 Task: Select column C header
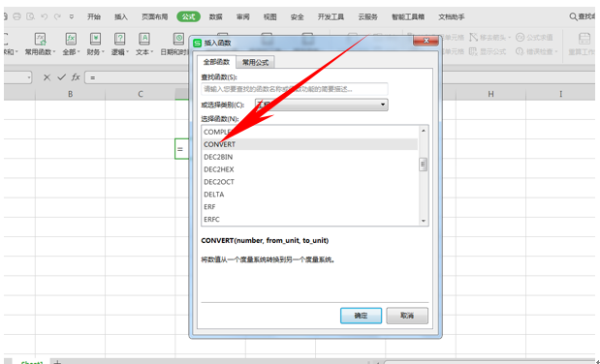141,94
